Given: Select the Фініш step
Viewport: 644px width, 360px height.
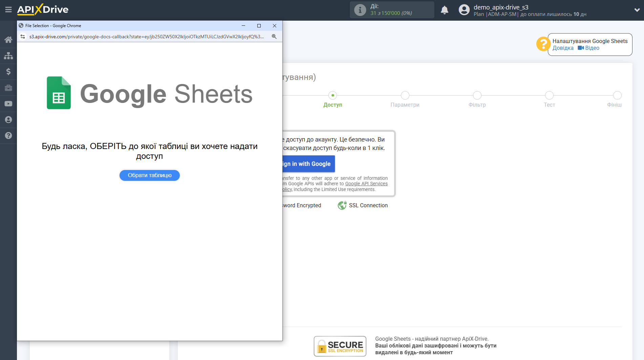Looking at the screenshot, I should click(x=615, y=100).
